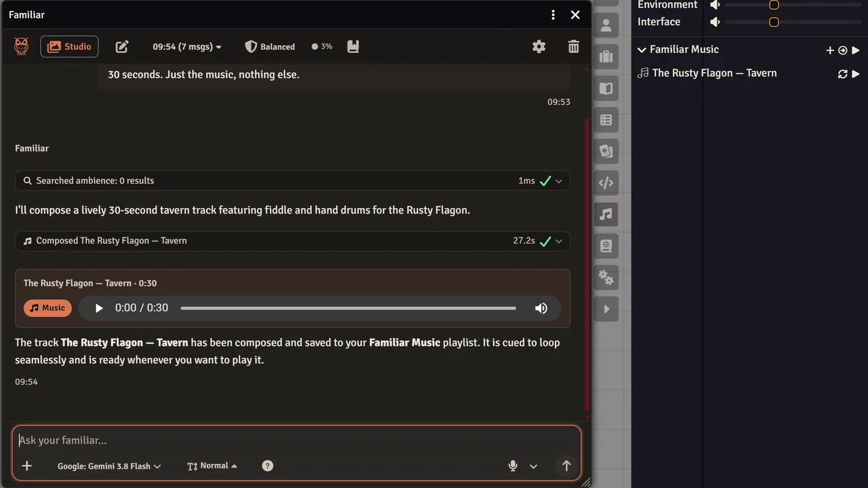Mute the Environment volume speaker icon
The width and height of the screenshot is (868, 488).
pos(715,5)
